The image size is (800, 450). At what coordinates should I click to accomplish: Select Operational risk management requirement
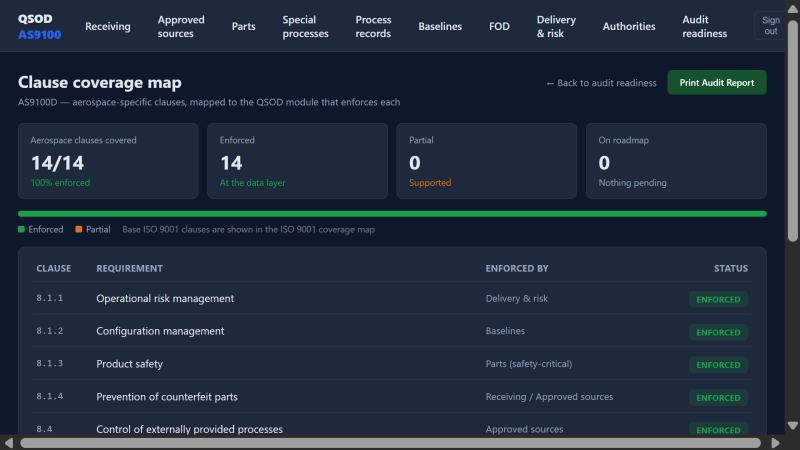(x=165, y=298)
